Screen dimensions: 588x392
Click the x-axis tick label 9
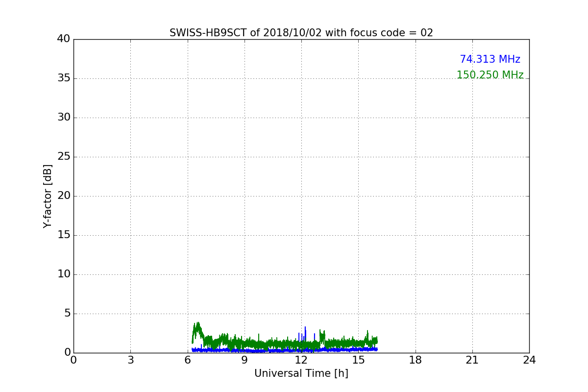(245, 360)
